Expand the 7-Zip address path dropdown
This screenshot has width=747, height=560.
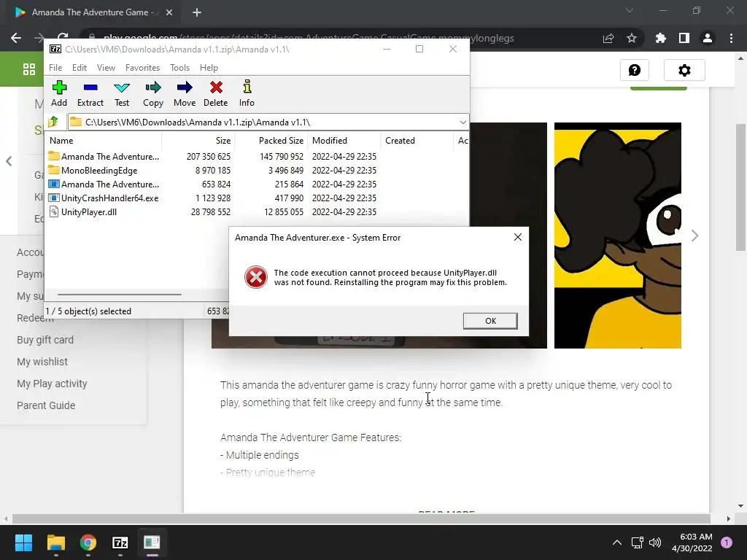462,122
